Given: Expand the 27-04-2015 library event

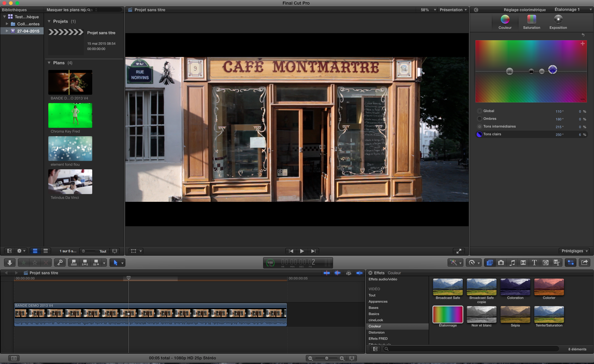Looking at the screenshot, I should coord(7,31).
